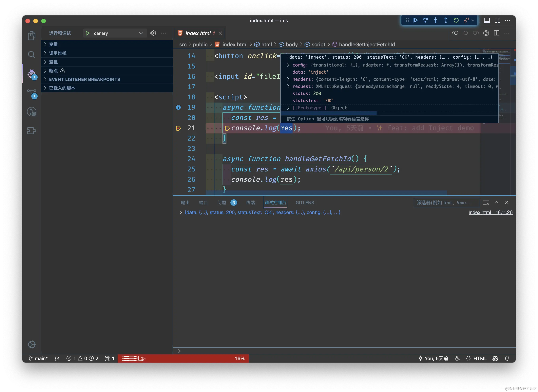Click the debug Continue button

[415, 20]
